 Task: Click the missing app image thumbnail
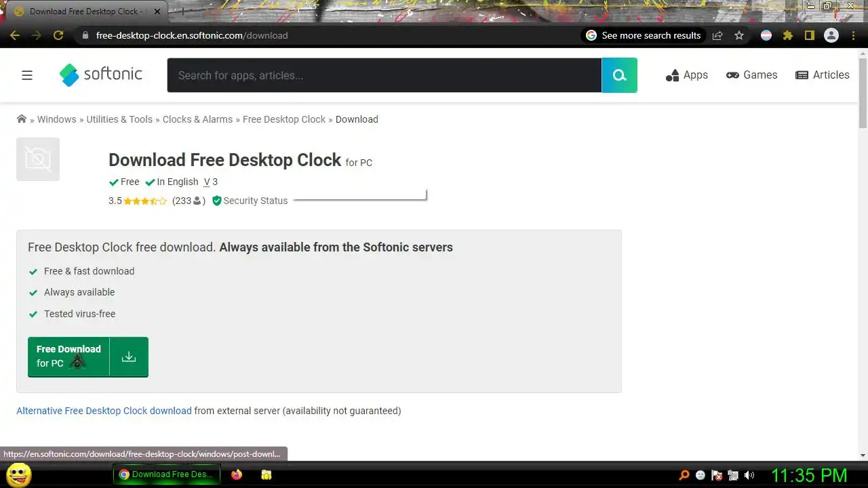coord(38,159)
